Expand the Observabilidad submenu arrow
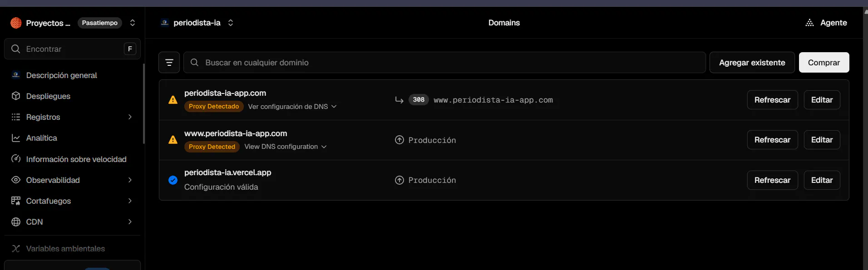 [x=130, y=180]
